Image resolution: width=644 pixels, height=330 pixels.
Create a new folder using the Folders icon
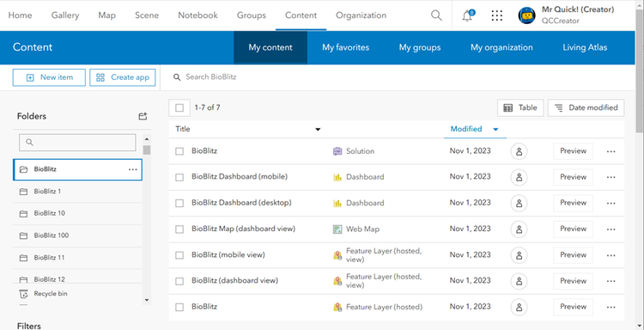tap(143, 116)
